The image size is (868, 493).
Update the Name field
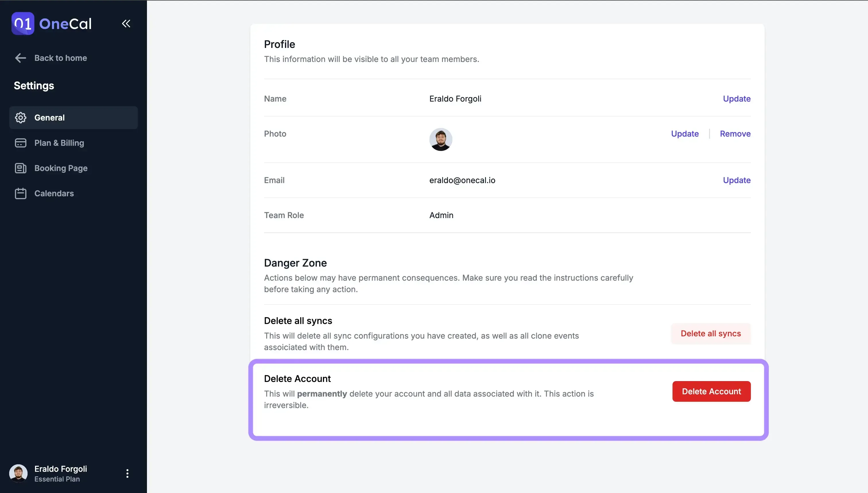(x=737, y=98)
